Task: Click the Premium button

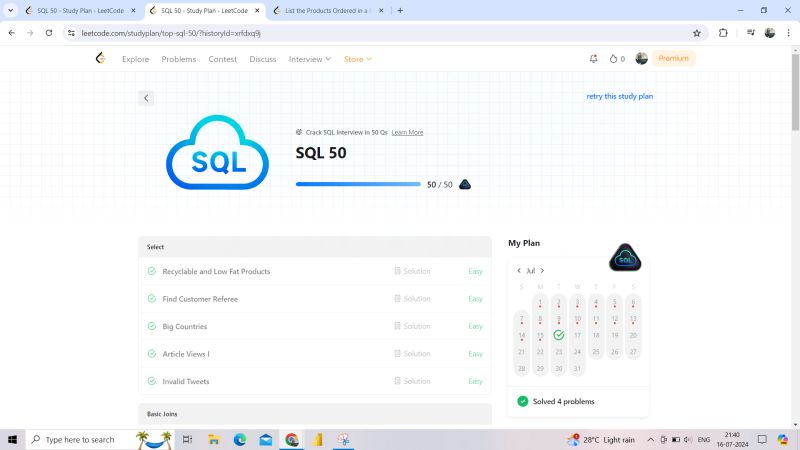Action: click(x=673, y=58)
